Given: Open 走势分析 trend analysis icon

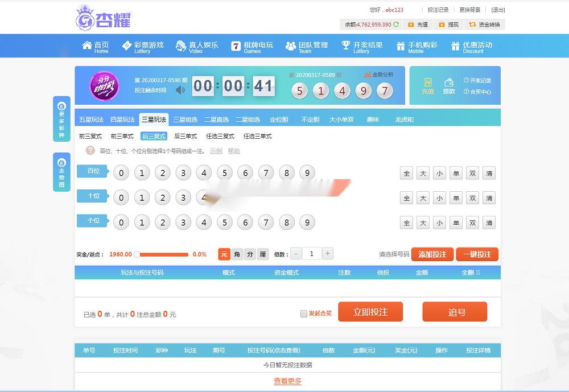Looking at the screenshot, I should click(x=367, y=74).
